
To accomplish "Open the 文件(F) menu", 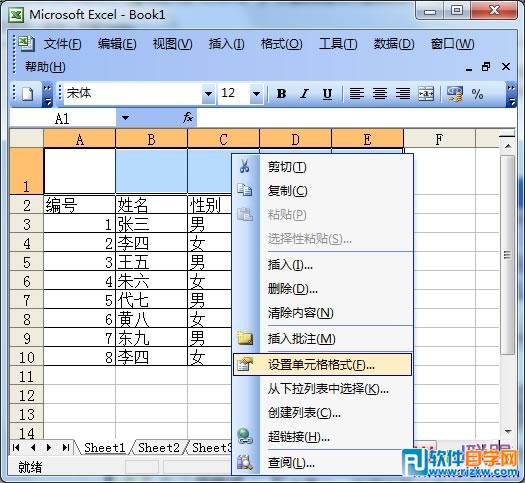I will (x=63, y=44).
